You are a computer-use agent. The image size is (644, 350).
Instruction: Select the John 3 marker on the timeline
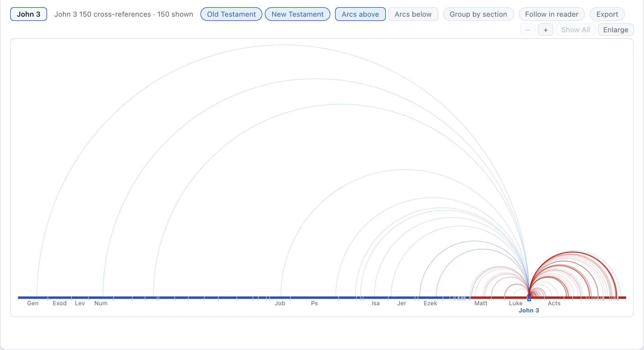pyautogui.click(x=529, y=298)
